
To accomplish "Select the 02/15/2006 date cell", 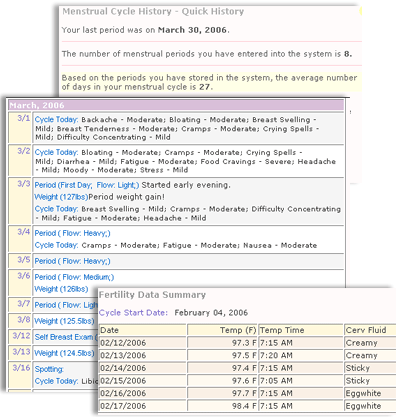I will tap(143, 381).
